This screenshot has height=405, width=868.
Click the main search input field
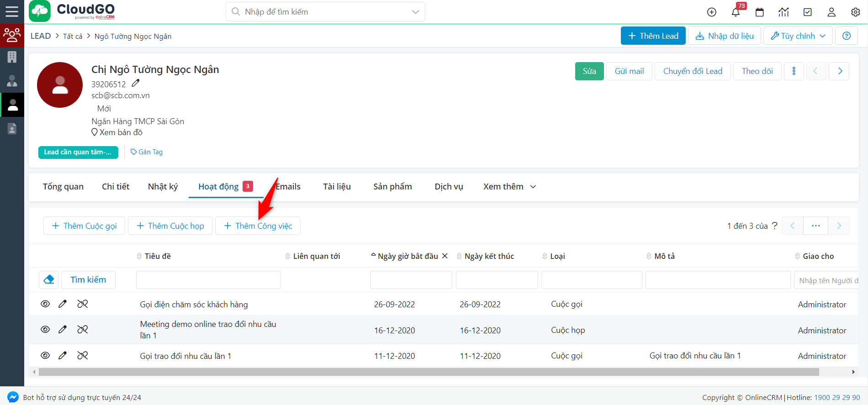[325, 12]
